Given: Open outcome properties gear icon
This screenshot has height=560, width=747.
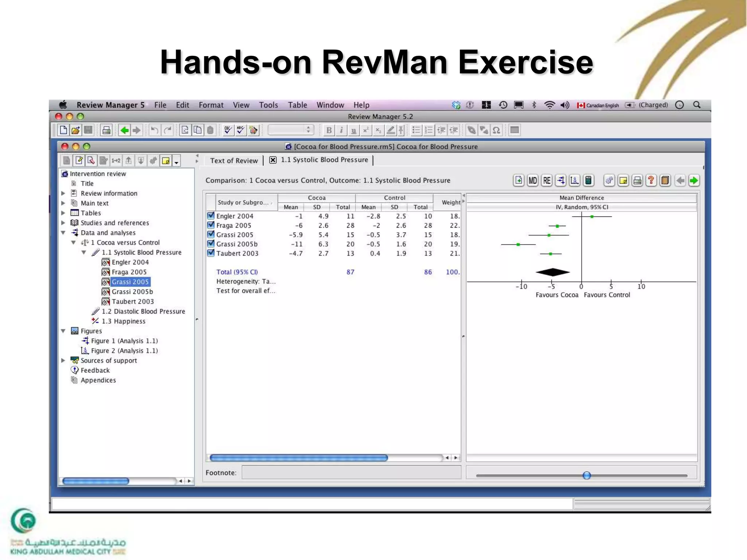Looking at the screenshot, I should tap(609, 180).
